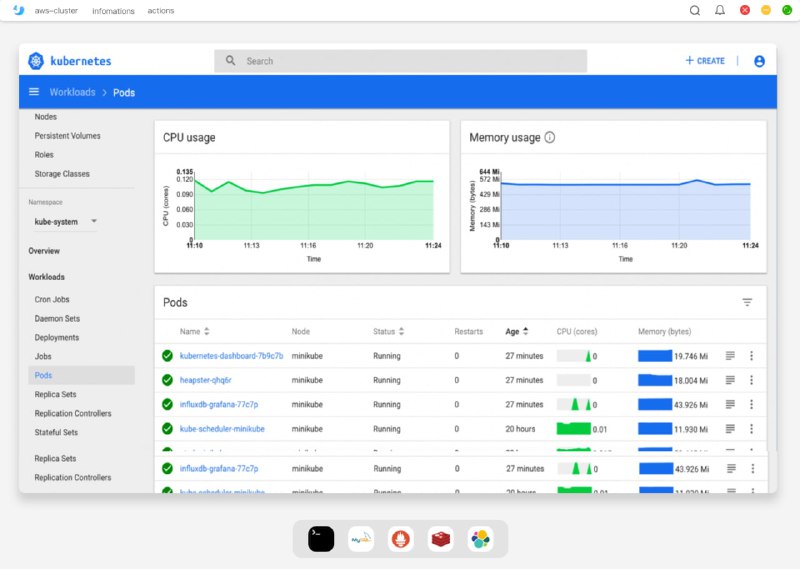Open heapster-qhq6r pod link
The width and height of the screenshot is (800, 569).
click(206, 380)
